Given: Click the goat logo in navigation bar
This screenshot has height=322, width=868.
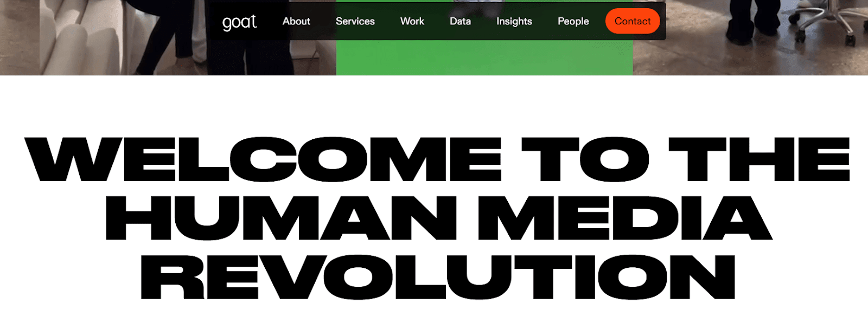Looking at the screenshot, I should point(239,22).
